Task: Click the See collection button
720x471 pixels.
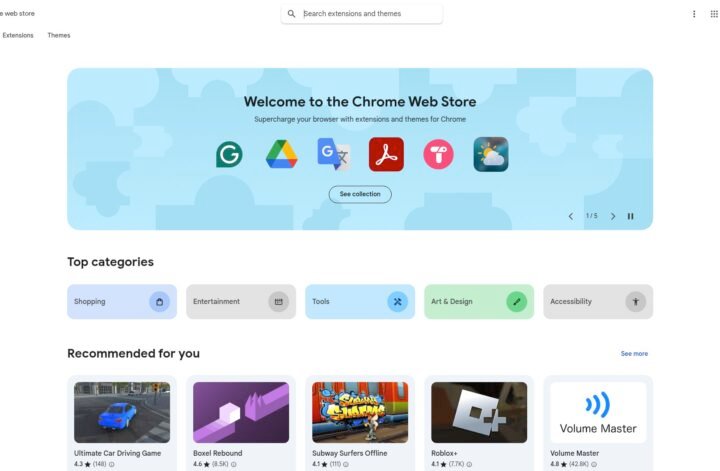Action: point(360,194)
